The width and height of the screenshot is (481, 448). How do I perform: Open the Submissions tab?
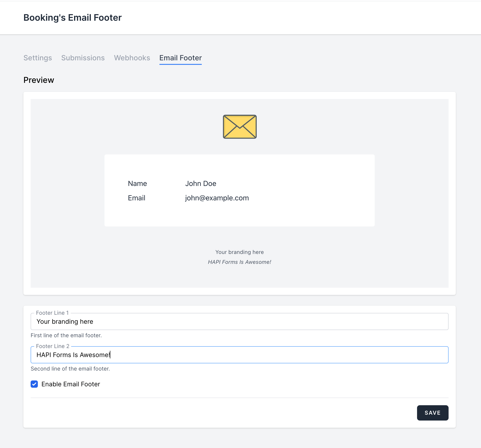pos(83,58)
